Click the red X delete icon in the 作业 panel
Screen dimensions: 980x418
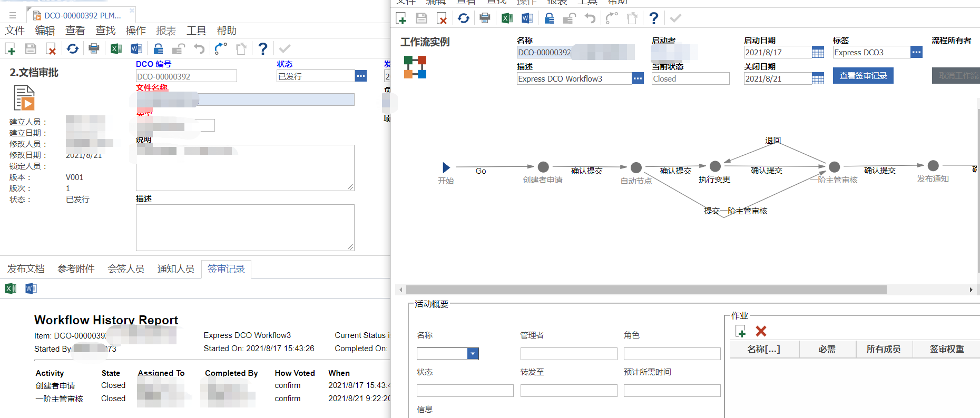click(761, 331)
